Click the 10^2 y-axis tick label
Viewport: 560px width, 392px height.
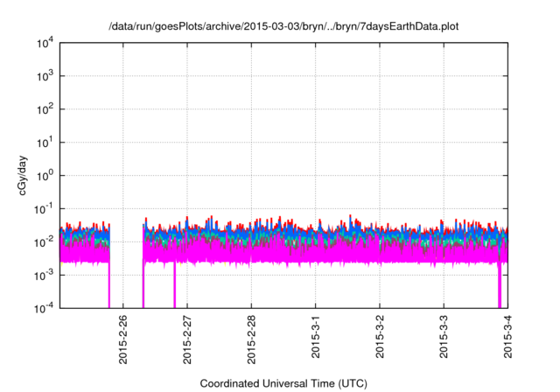(x=45, y=109)
